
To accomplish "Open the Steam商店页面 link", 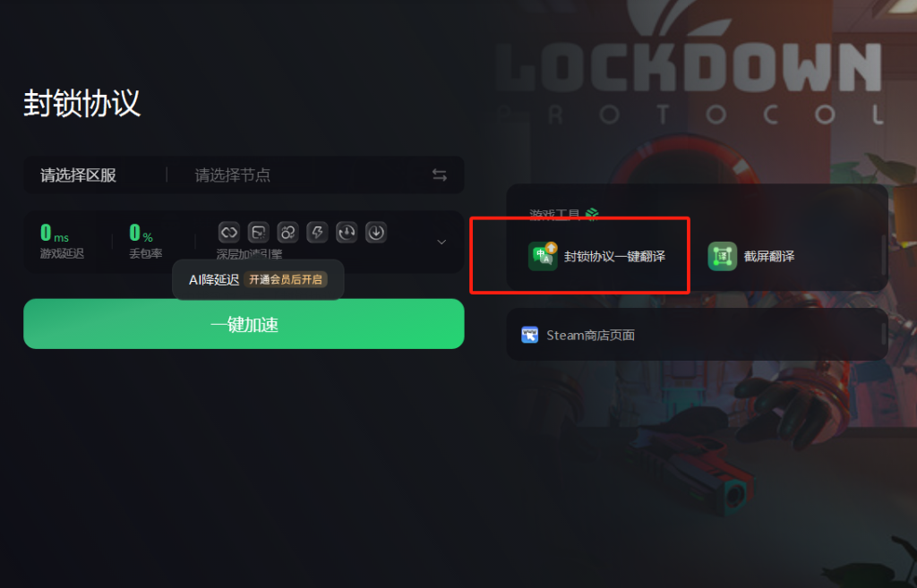I will (591, 335).
